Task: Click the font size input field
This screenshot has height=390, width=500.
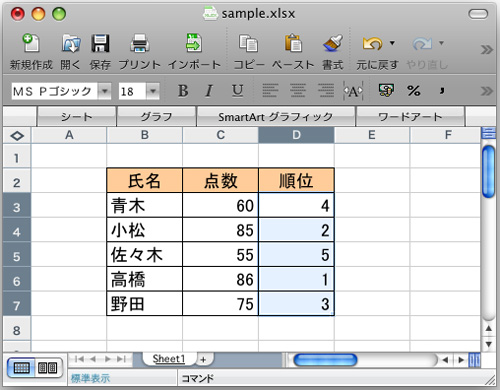Action: [132, 91]
